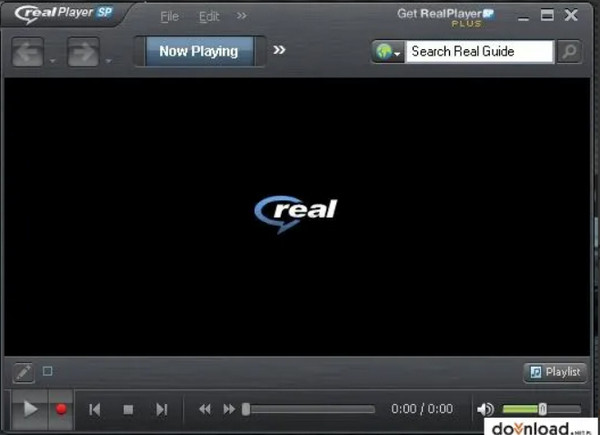Screen dimensions: 600x435
Task: Expand more menus chevron next to Edit
Action: (241, 16)
